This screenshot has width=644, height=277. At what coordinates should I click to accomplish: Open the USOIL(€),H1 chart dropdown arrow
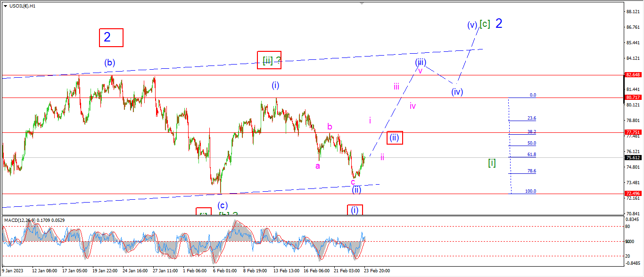click(5, 6)
